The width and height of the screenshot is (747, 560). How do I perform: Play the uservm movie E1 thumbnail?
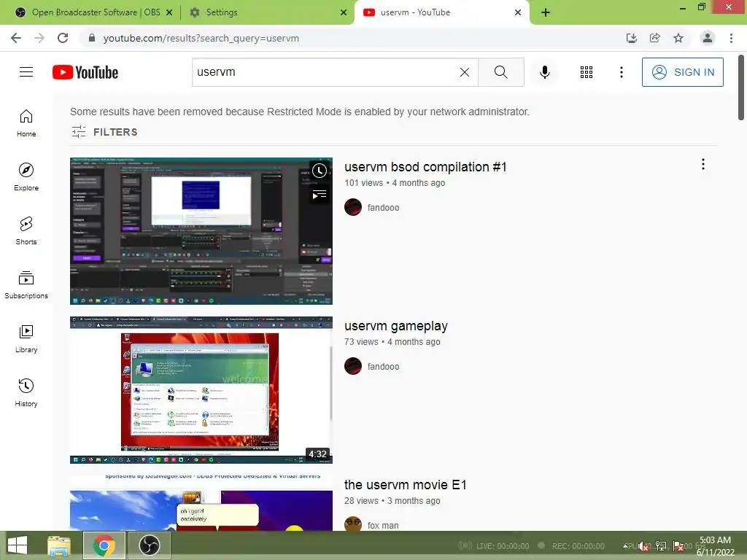(201, 503)
